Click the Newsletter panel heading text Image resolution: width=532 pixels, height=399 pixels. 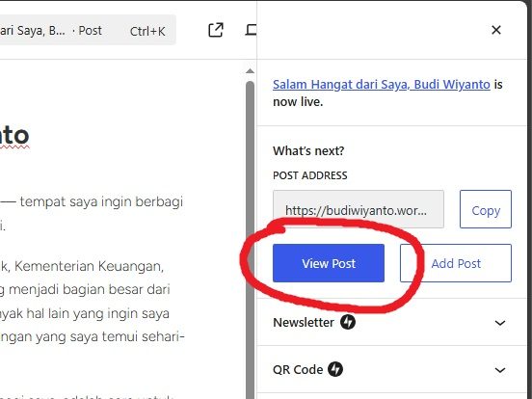[304, 322]
